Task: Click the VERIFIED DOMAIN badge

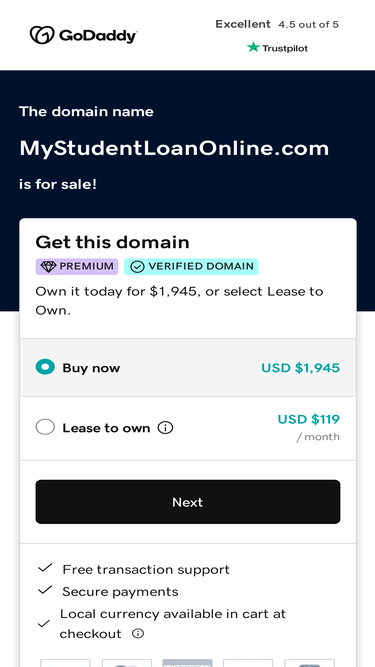Action: (x=191, y=267)
